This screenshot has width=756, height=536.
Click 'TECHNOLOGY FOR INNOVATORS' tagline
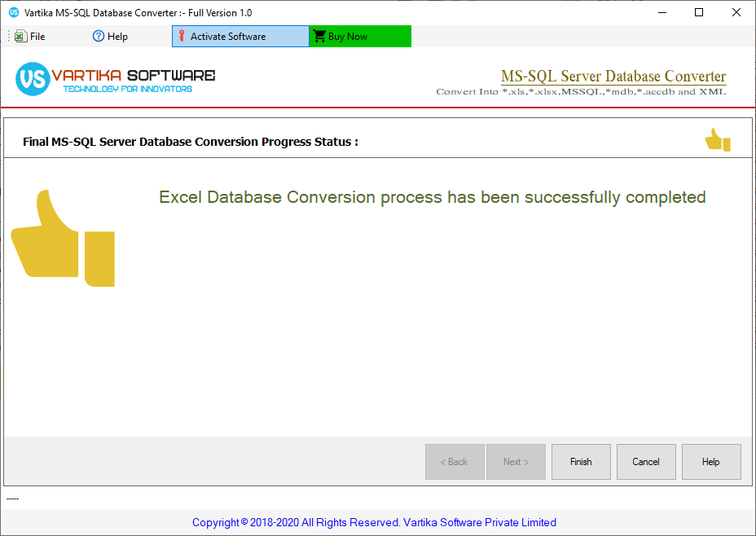click(x=128, y=89)
